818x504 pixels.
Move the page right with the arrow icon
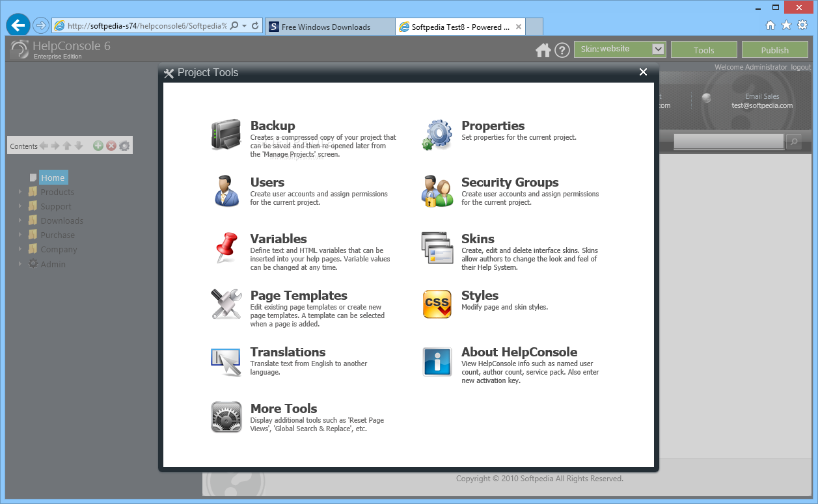pos(55,146)
